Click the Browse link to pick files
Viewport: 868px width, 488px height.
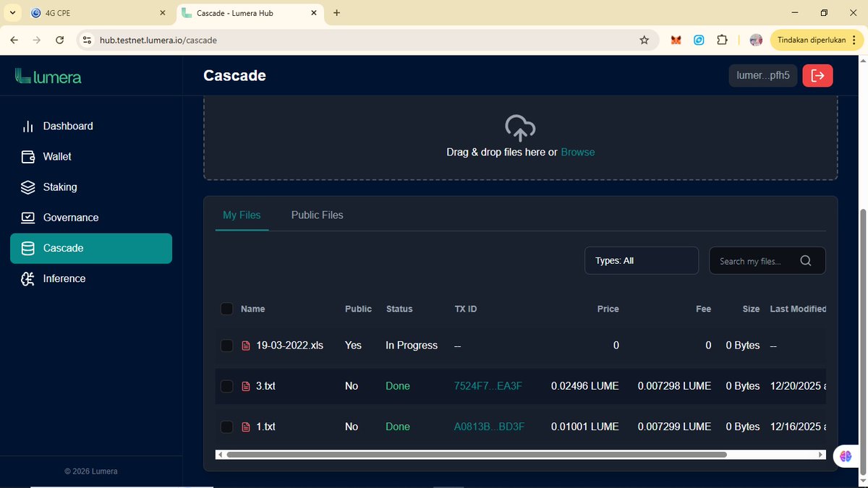[578, 152]
